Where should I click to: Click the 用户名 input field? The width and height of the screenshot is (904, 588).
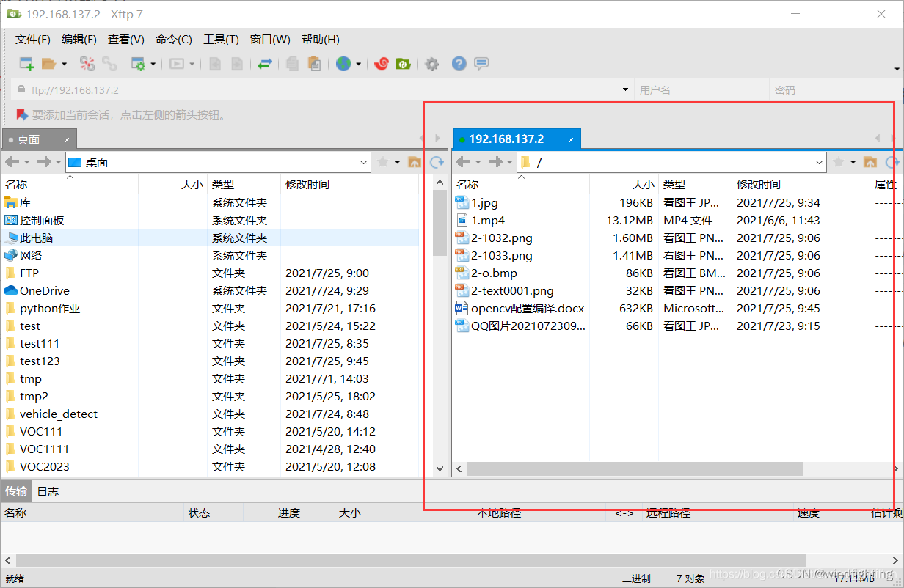702,89
